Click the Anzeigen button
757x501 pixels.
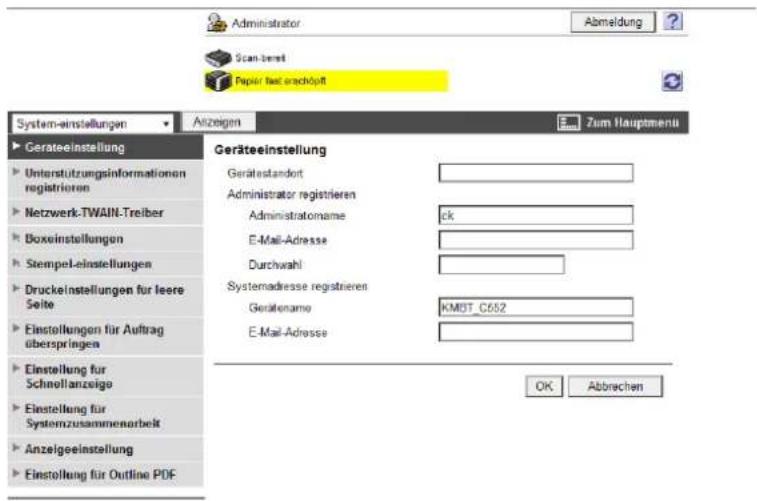(x=217, y=122)
